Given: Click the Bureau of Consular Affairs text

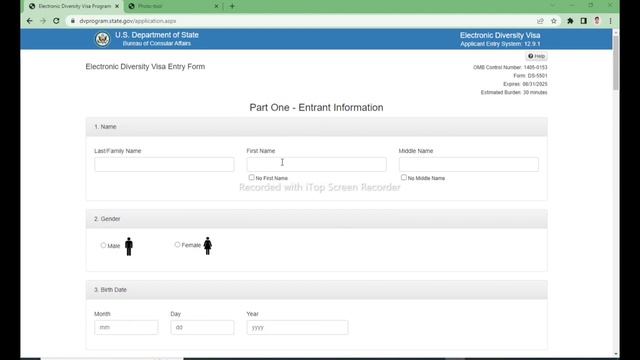Looking at the screenshot, I should pyautogui.click(x=157, y=44).
